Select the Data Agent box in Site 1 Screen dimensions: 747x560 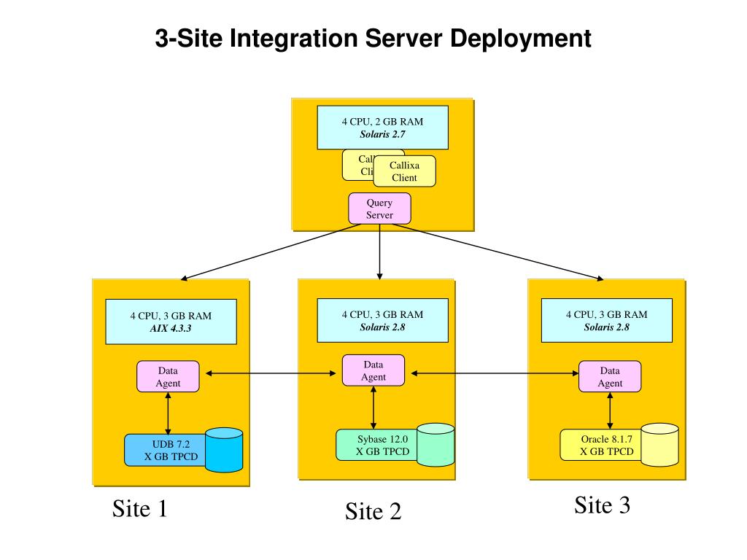[x=168, y=377]
